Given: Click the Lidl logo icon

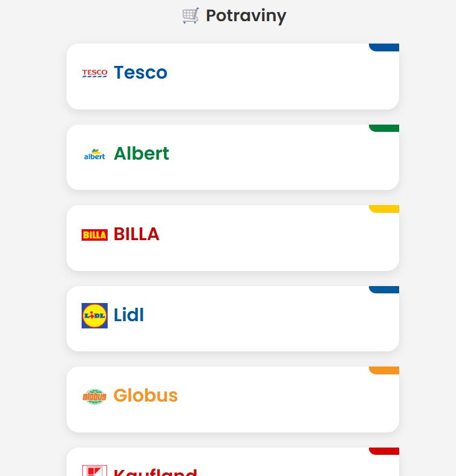Looking at the screenshot, I should (x=94, y=316).
